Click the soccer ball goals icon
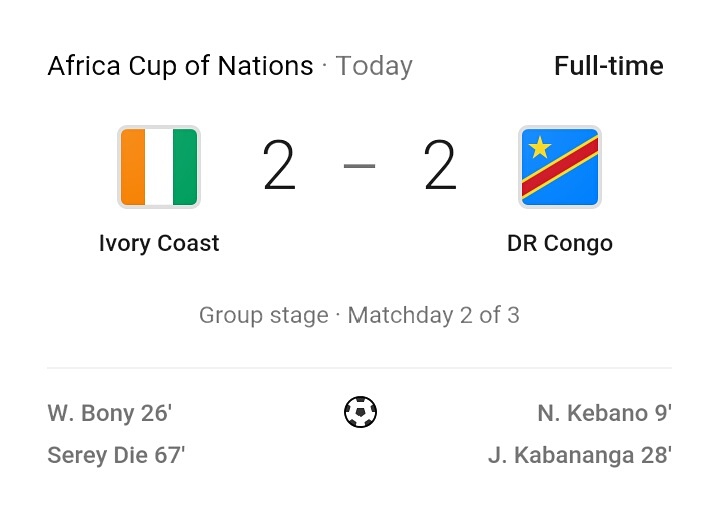The image size is (719, 518). click(360, 412)
